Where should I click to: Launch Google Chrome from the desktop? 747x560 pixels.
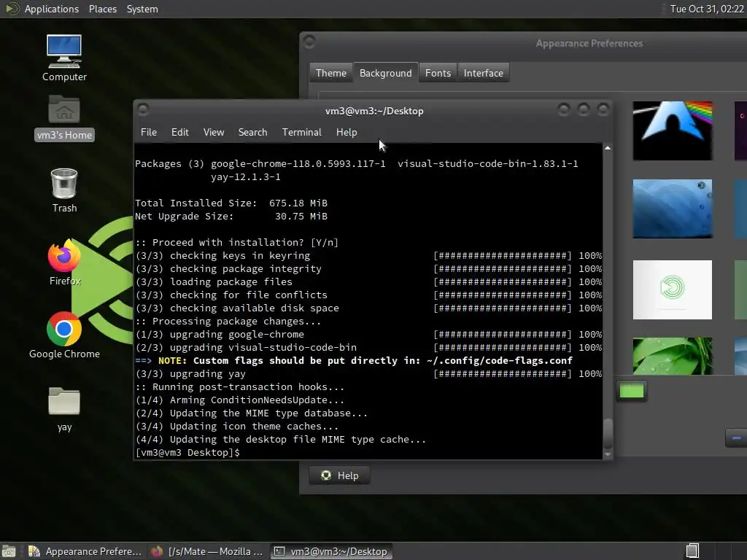point(64,335)
